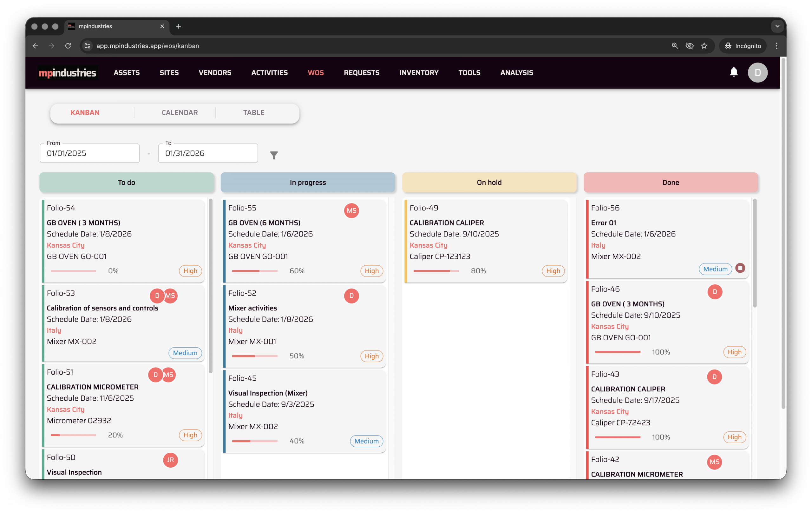Screen dimensions: 812x513
Task: Expand the tab search dropdown chevron
Action: click(777, 26)
